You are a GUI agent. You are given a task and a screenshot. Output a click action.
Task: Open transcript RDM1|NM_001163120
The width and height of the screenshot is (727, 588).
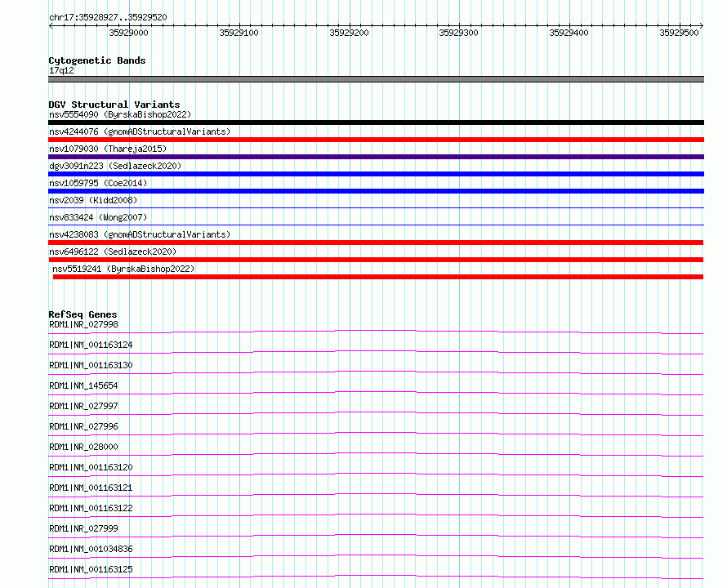point(91,467)
